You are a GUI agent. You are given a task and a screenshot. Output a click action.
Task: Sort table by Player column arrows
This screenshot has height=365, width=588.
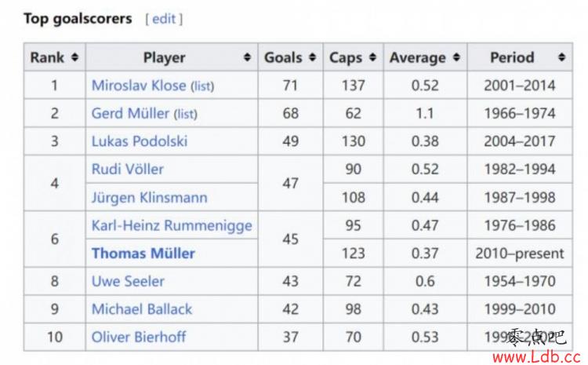point(247,57)
